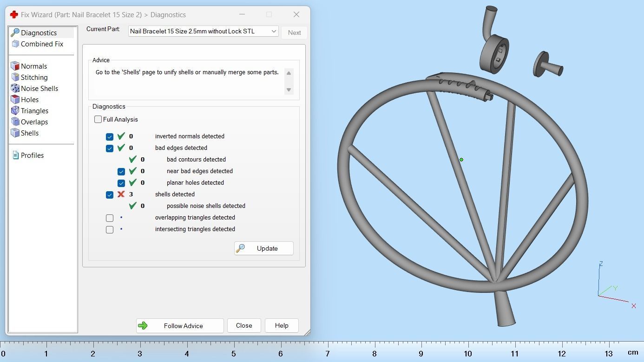Open Help for the Fix Wizard
This screenshot has width=644, height=362.
282,326
